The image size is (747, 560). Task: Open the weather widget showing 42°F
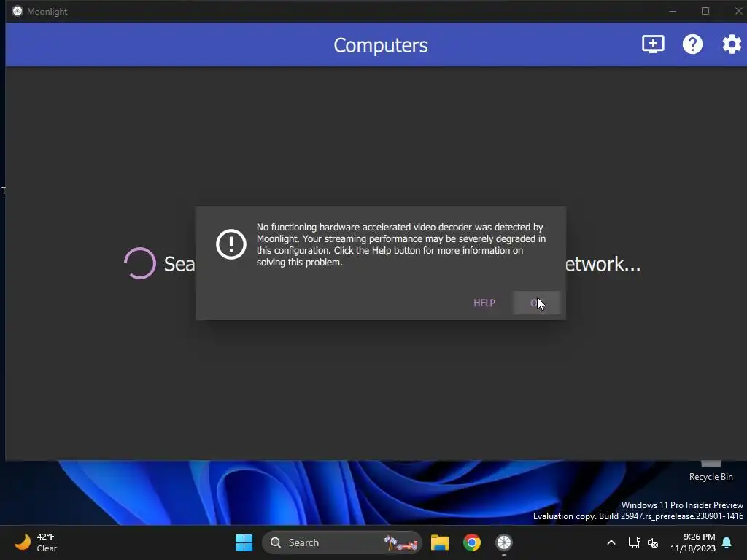point(36,542)
